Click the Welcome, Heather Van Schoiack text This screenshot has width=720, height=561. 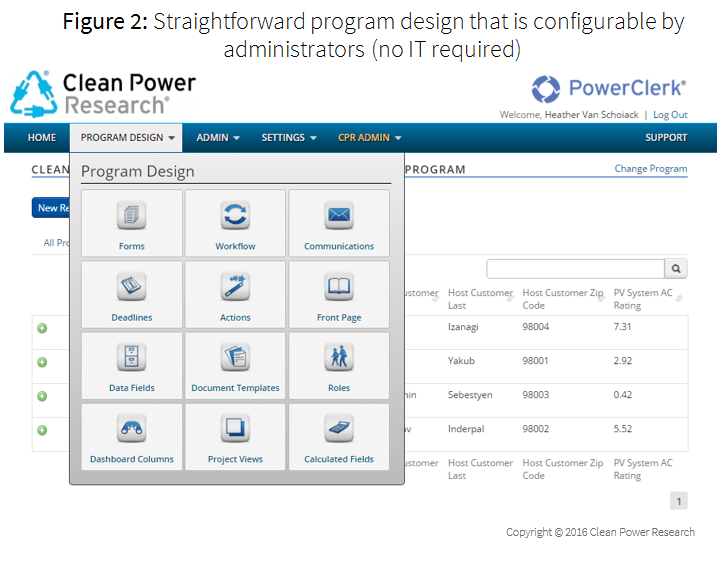point(569,115)
